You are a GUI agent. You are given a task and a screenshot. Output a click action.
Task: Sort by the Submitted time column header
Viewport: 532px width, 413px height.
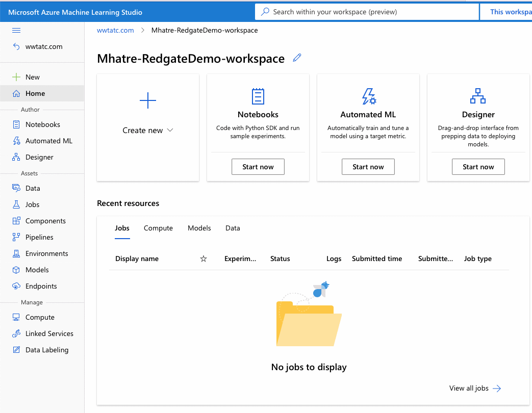pos(377,259)
